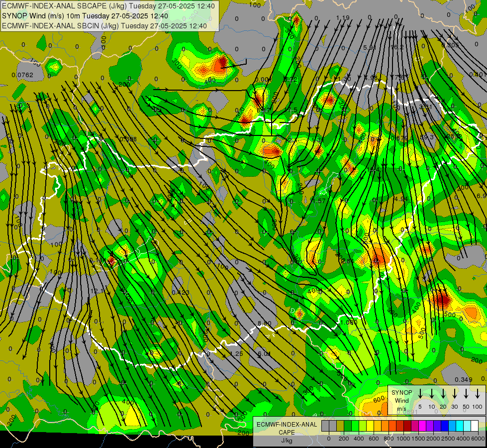
Task: Click the 20 m/s wind arrow in legend
Action: click(x=443, y=394)
